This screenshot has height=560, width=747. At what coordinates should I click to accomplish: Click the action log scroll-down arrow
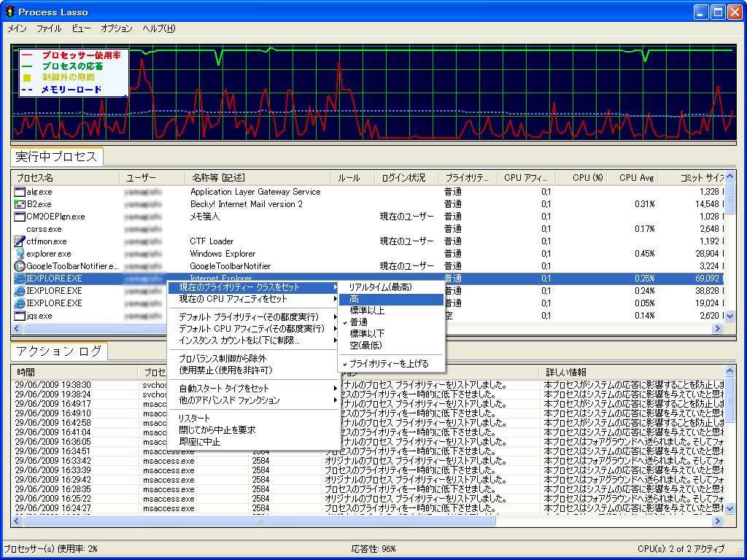click(x=729, y=509)
